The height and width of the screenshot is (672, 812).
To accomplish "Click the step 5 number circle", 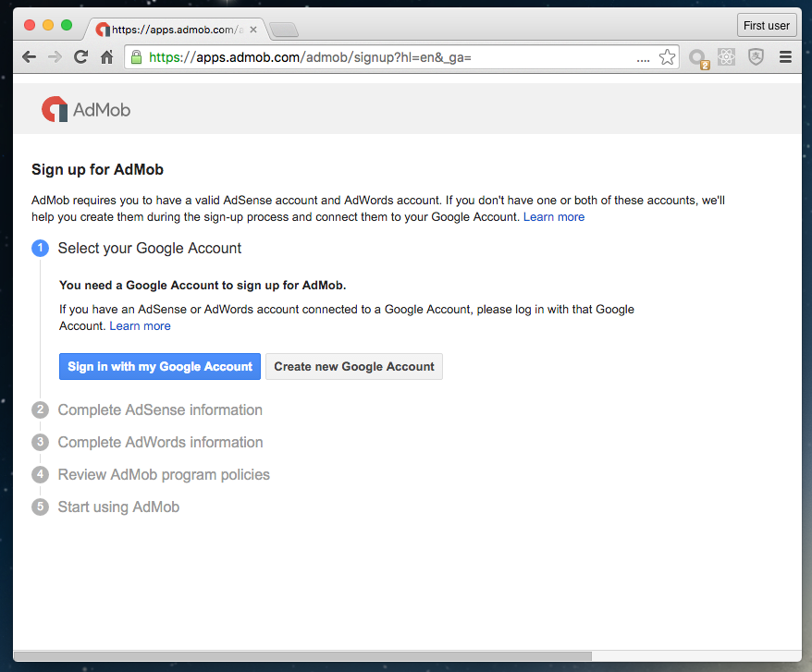I will pos(41,507).
